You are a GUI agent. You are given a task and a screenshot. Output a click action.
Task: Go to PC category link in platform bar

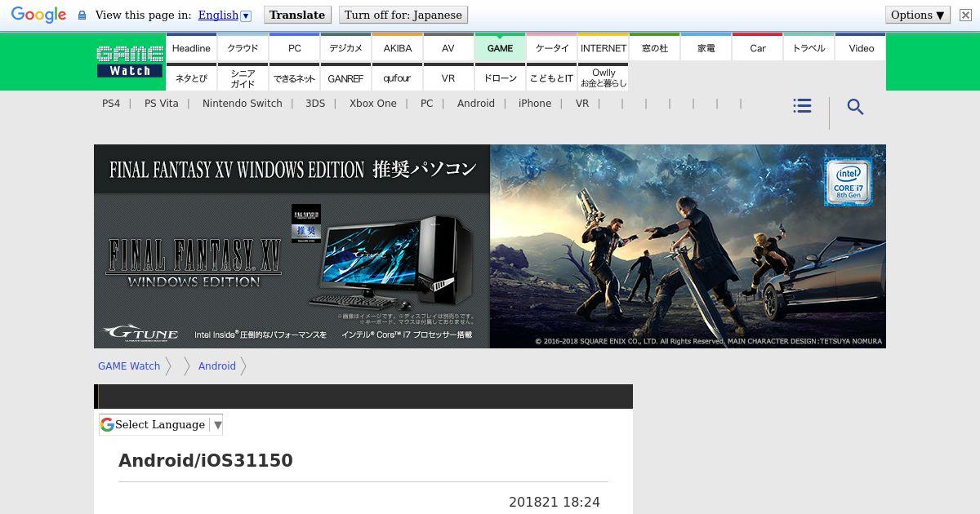[x=427, y=104]
